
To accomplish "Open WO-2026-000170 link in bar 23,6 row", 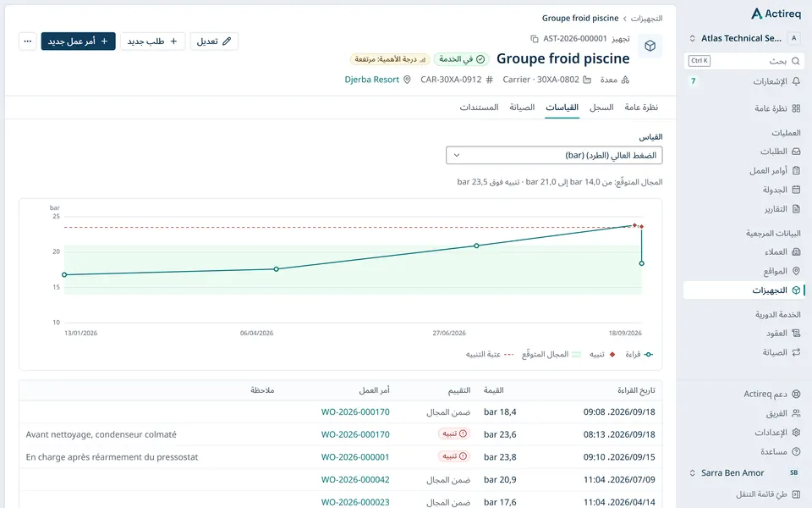I will (x=355, y=434).
